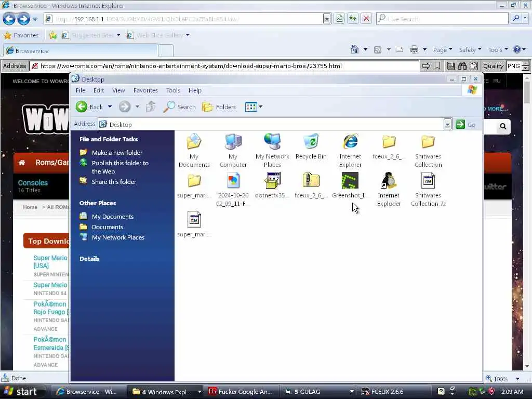Click IE Refresh green arrows button

(x=353, y=19)
